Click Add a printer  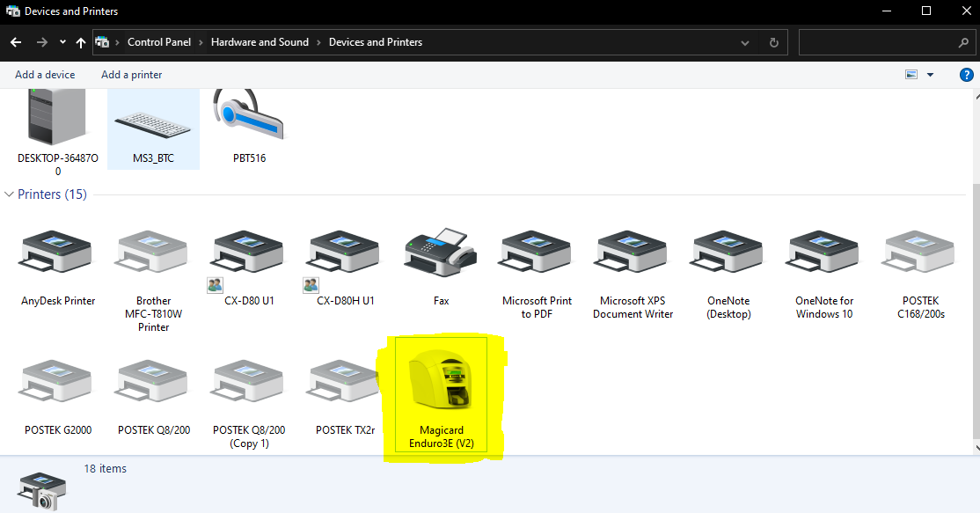[131, 75]
